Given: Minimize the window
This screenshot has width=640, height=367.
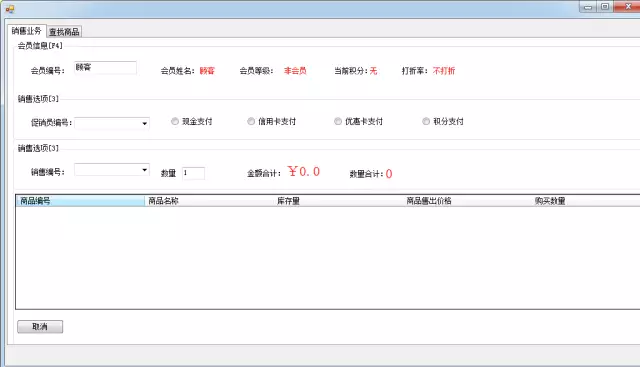Looking at the screenshot, I should 588,7.
